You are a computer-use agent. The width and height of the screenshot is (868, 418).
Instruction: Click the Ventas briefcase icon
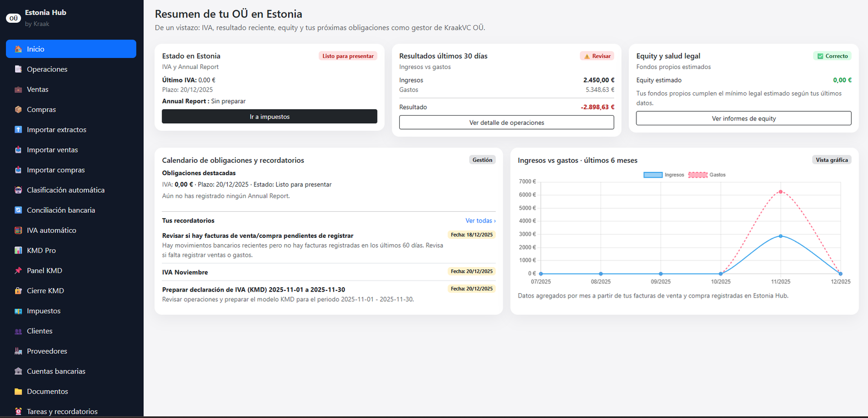pyautogui.click(x=18, y=89)
